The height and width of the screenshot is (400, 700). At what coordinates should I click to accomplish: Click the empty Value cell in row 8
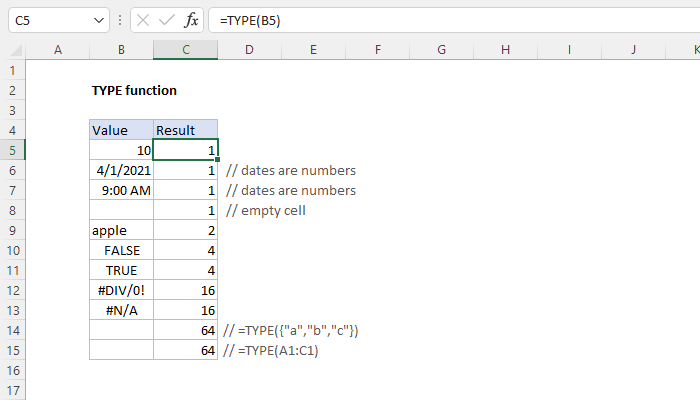[x=121, y=210]
